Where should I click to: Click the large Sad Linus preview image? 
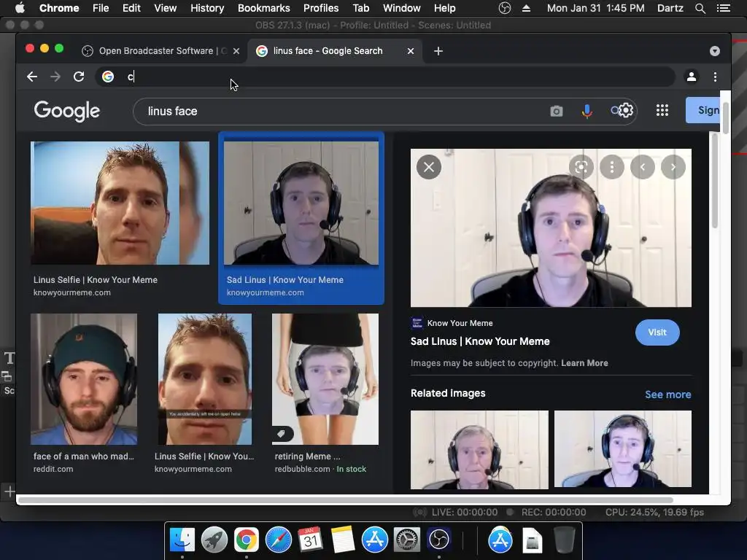pyautogui.click(x=551, y=227)
